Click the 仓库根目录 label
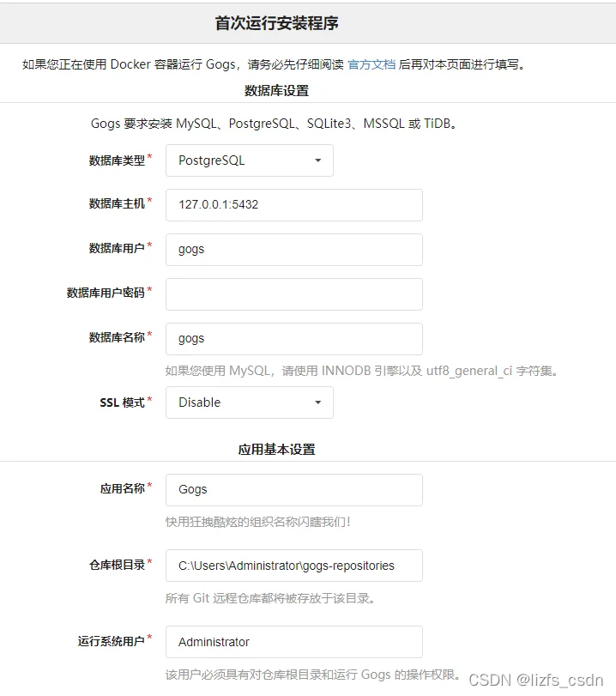This screenshot has width=616, height=696. (x=117, y=565)
